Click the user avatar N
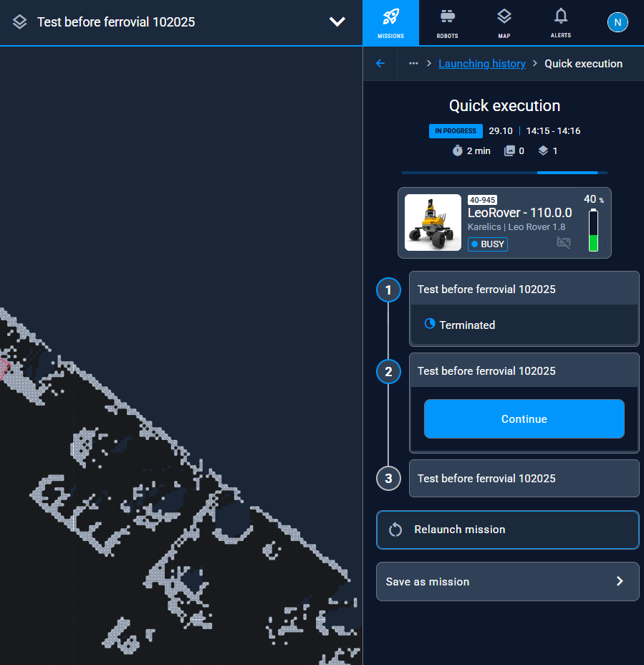Viewport: 644px width, 665px height. (617, 22)
